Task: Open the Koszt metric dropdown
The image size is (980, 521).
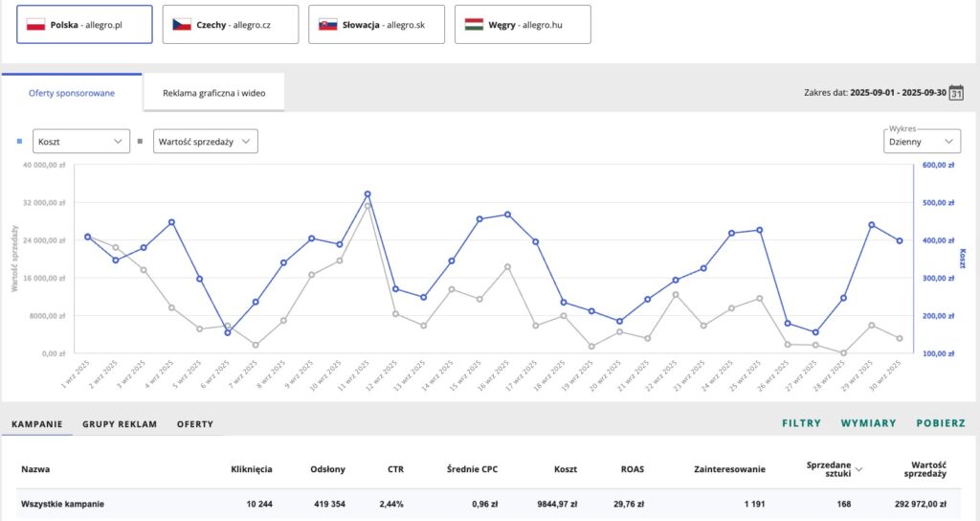Action: click(80, 142)
